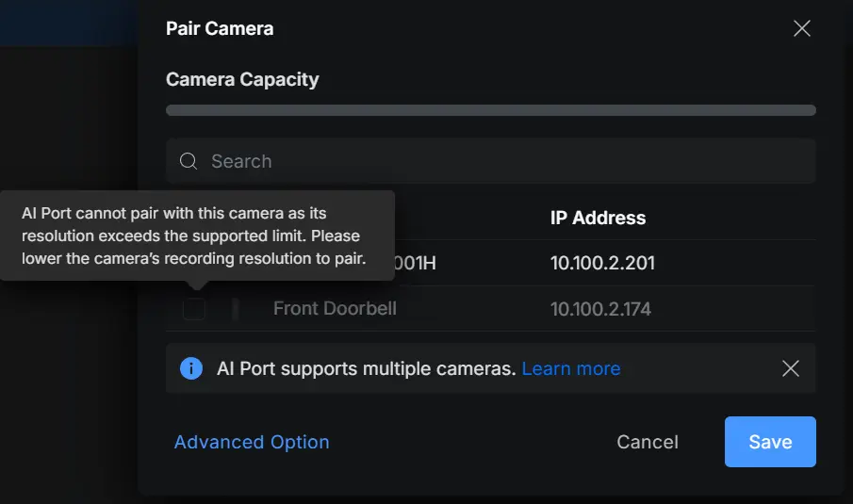Click IP address 10.100.2.174
The width and height of the screenshot is (853, 504).
(x=600, y=309)
